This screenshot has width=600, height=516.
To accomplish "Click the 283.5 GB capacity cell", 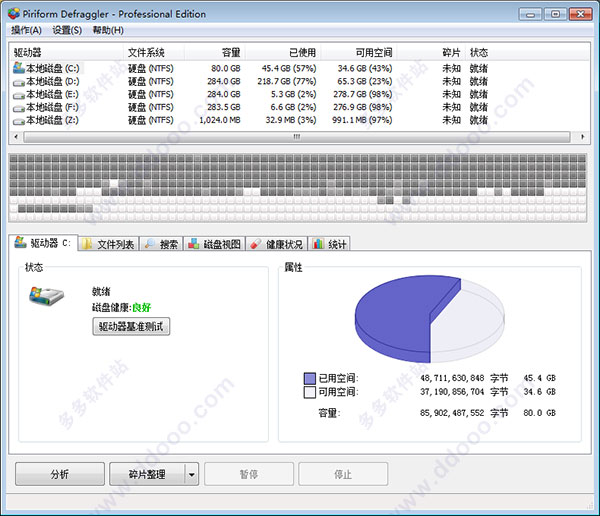I will coord(224,107).
